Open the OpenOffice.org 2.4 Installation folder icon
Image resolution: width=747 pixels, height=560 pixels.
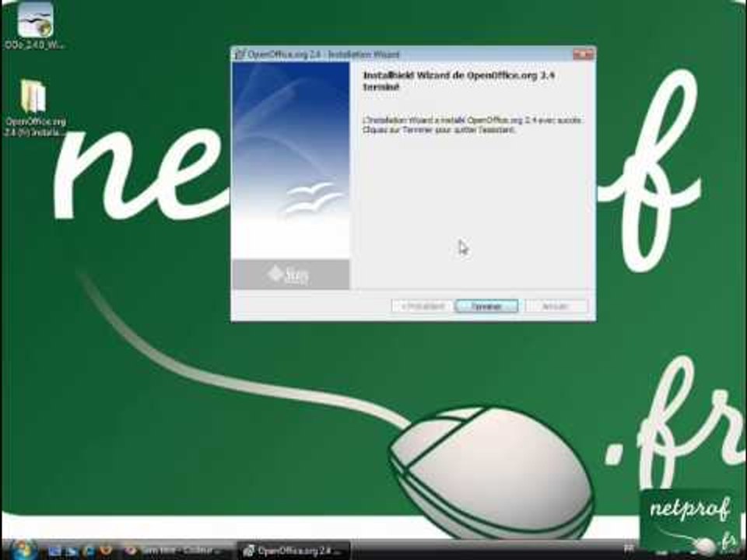(x=35, y=108)
